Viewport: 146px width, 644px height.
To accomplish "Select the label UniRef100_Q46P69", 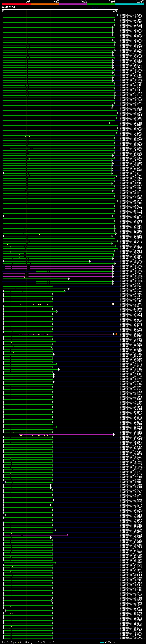I will (x=131, y=291).
